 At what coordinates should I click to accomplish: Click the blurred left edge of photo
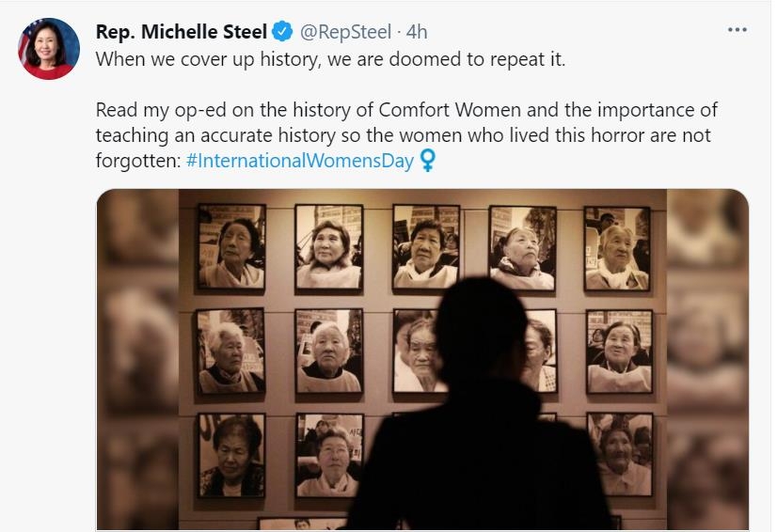[137, 357]
